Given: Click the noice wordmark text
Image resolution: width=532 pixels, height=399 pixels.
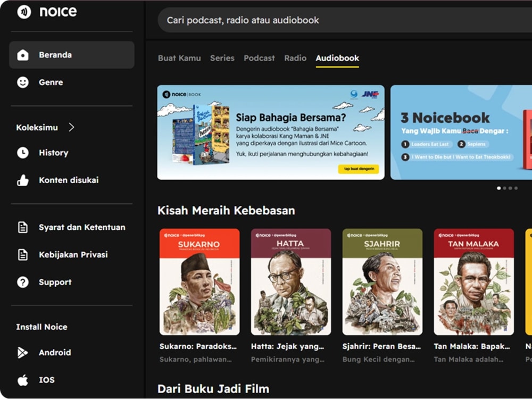Looking at the screenshot, I should coord(58,12).
